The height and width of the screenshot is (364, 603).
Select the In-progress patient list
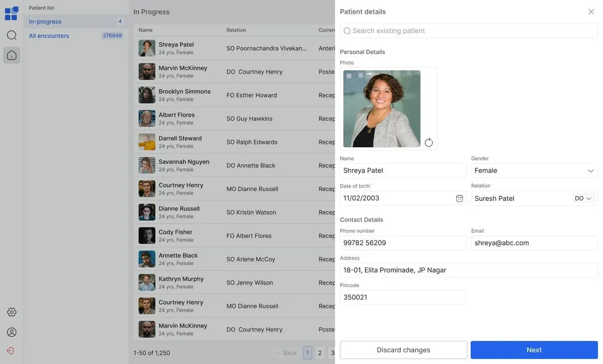point(45,22)
